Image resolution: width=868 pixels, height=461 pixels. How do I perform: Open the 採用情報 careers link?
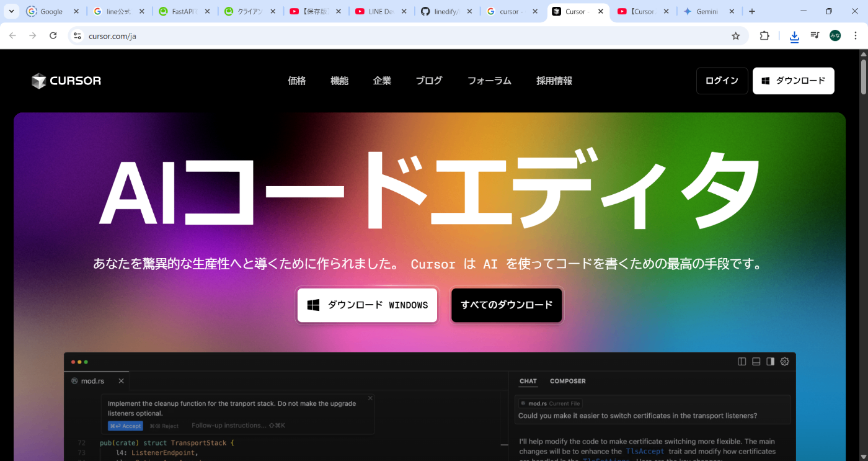554,81
